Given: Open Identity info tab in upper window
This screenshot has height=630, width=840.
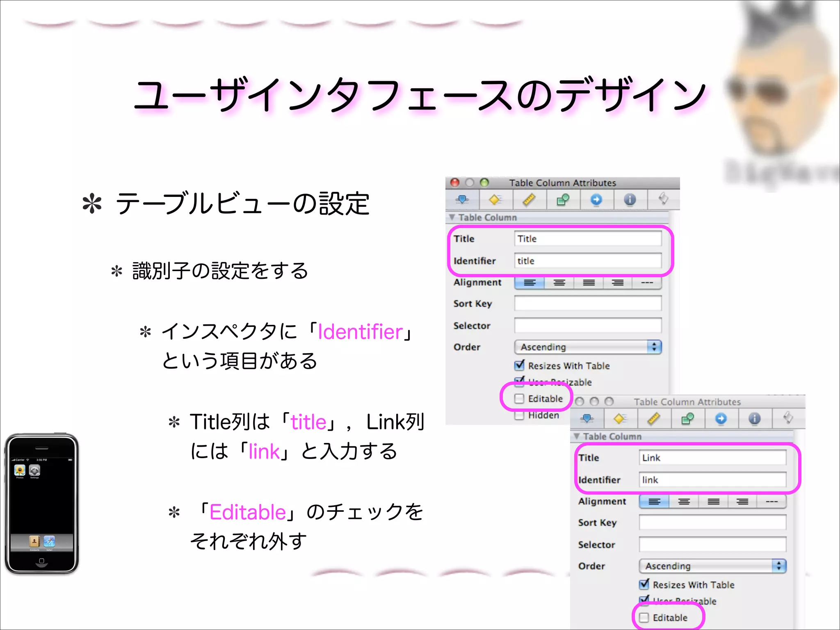Looking at the screenshot, I should tap(630, 200).
